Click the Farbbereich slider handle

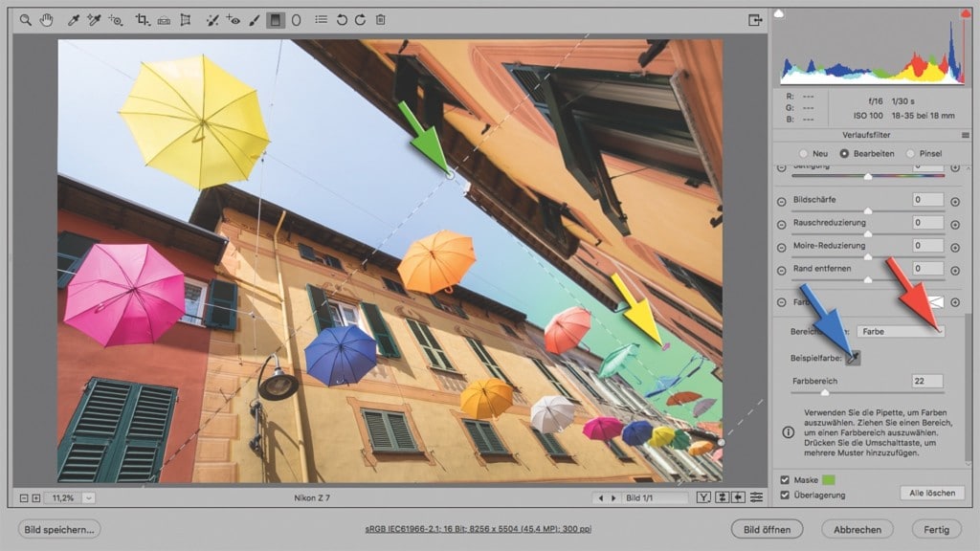tap(825, 392)
